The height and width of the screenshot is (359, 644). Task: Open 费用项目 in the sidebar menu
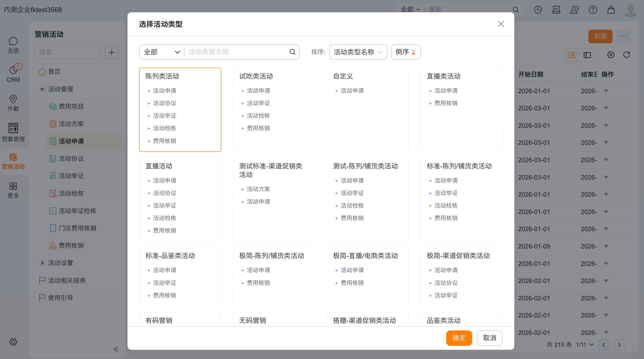point(71,106)
